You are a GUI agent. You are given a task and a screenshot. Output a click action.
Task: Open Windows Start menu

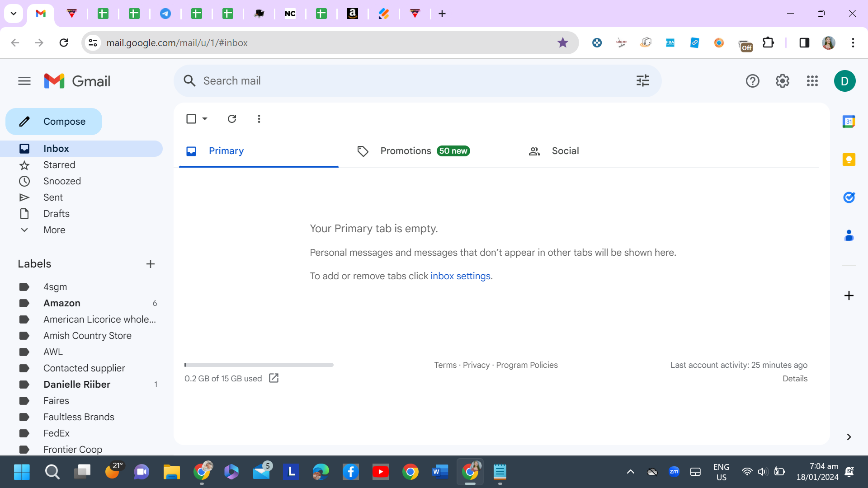pyautogui.click(x=22, y=472)
